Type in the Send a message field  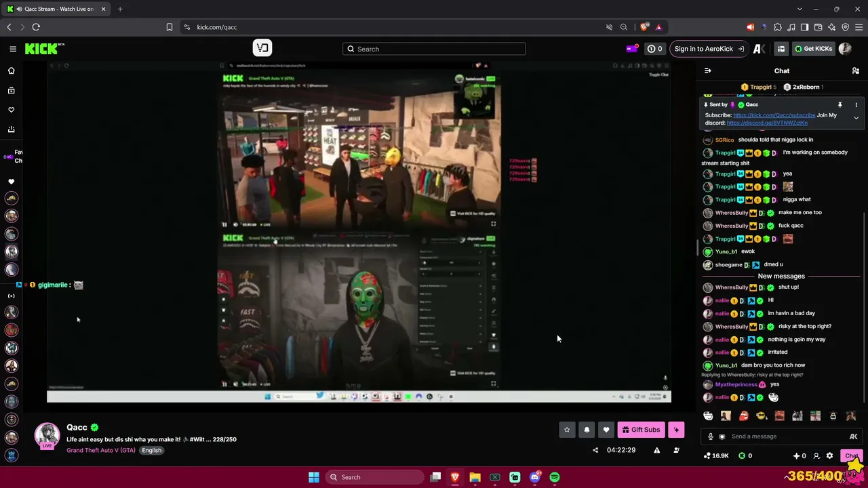[x=781, y=436]
